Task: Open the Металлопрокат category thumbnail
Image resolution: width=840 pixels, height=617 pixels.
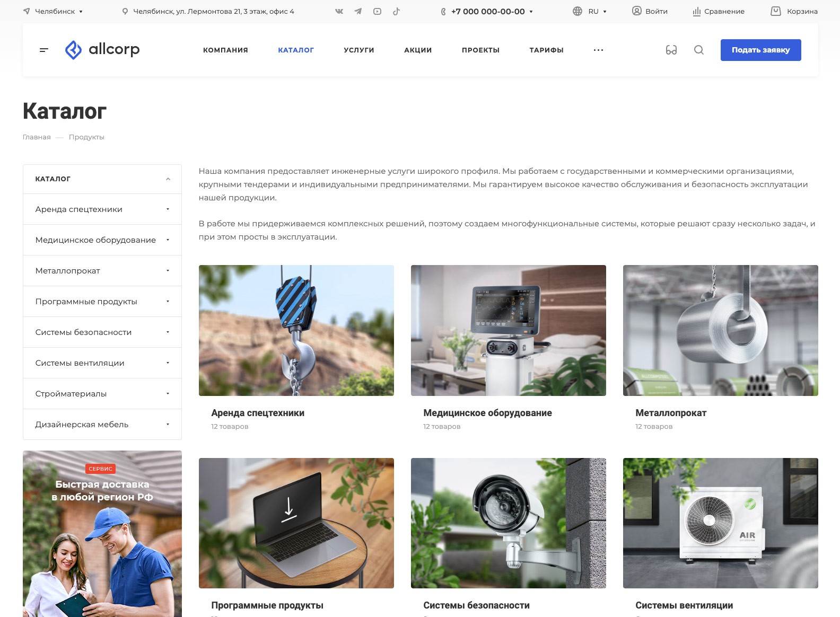Action: coord(720,330)
